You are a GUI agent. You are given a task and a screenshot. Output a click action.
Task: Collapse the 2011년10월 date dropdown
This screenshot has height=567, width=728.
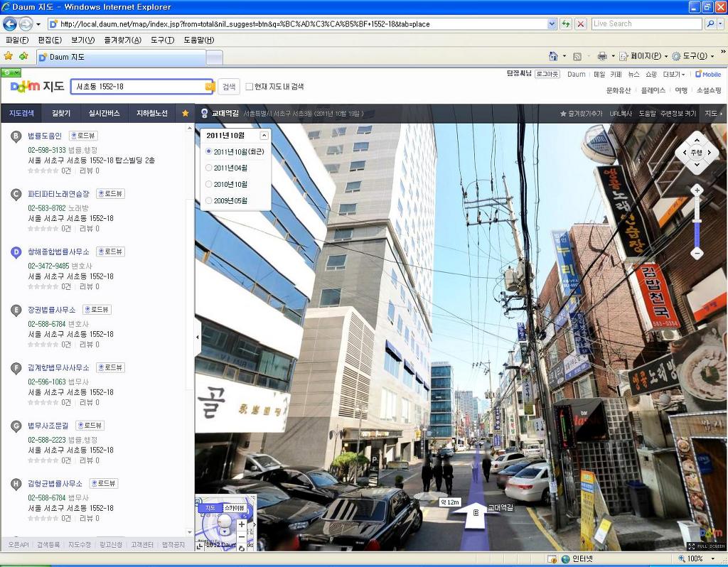coord(264,136)
